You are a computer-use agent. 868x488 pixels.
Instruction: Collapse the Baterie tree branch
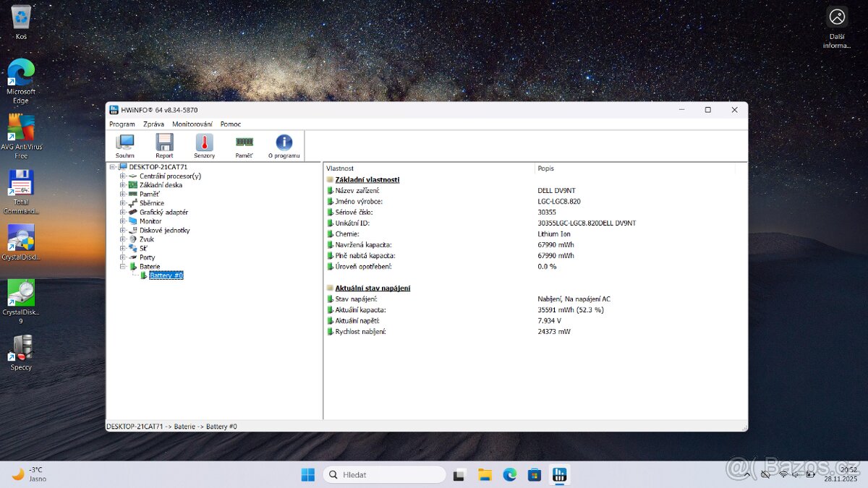(x=123, y=266)
